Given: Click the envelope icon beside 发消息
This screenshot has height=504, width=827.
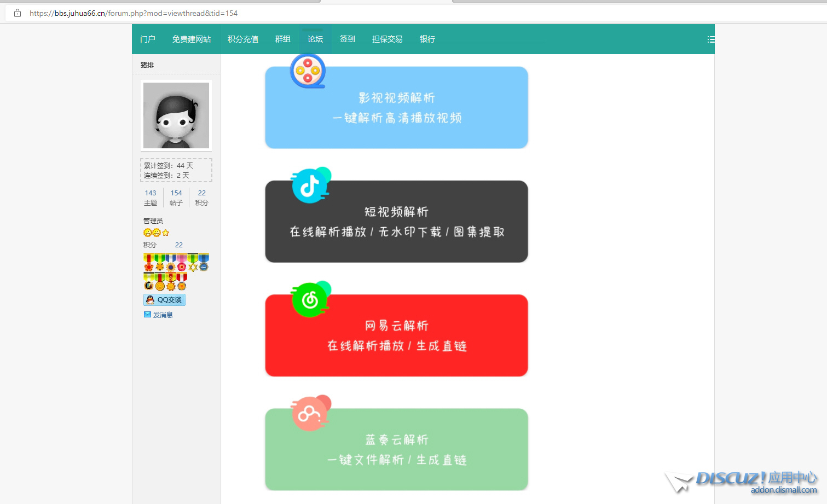Looking at the screenshot, I should [147, 315].
